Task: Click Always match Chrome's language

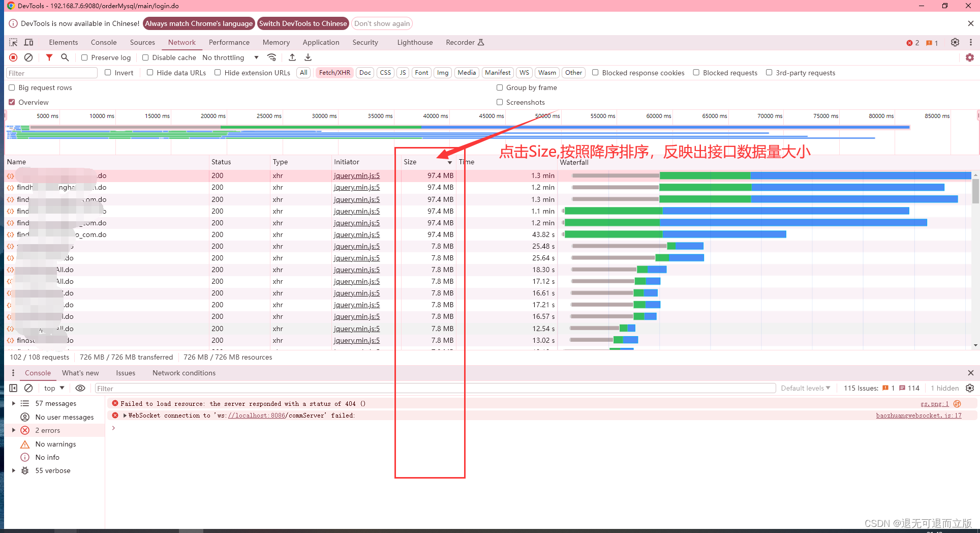Action: [x=199, y=23]
